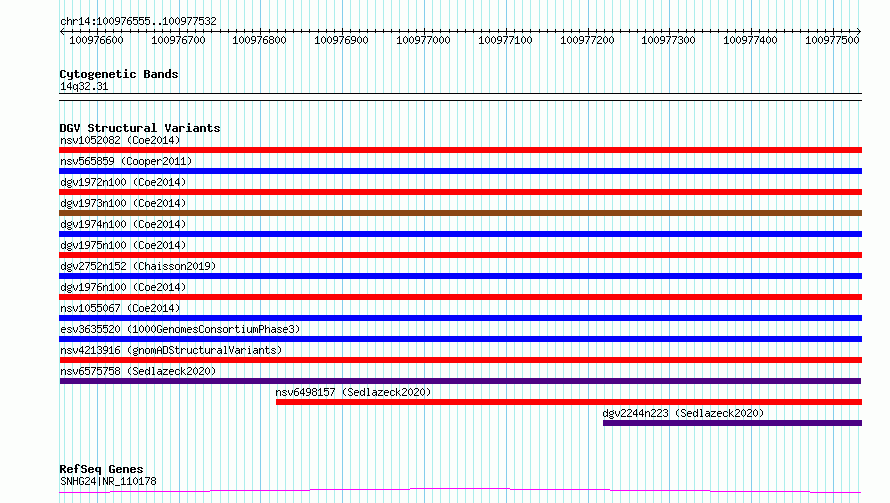This screenshot has height=503, width=890.
Task: Click the Cytogenetic Bands track title
Action: [x=119, y=74]
